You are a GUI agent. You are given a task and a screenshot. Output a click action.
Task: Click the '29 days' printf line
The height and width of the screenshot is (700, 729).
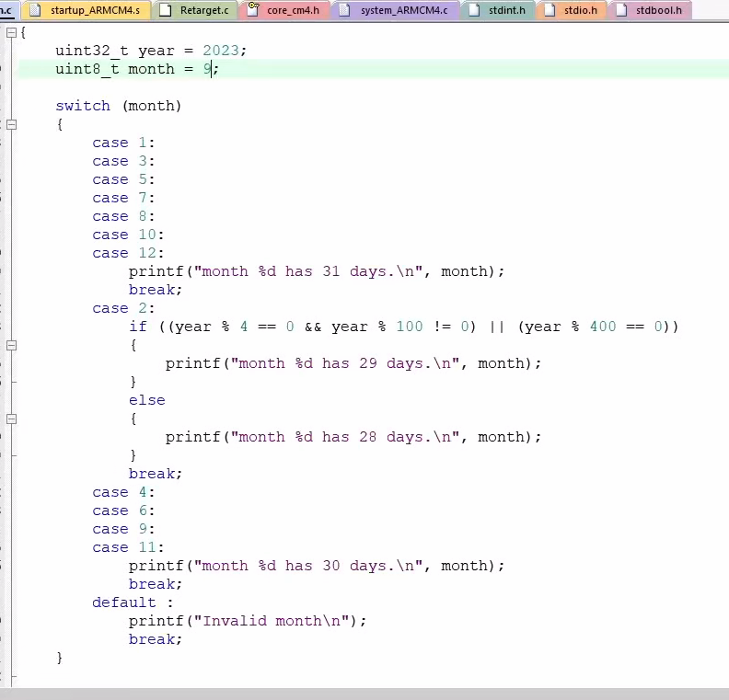(353, 363)
